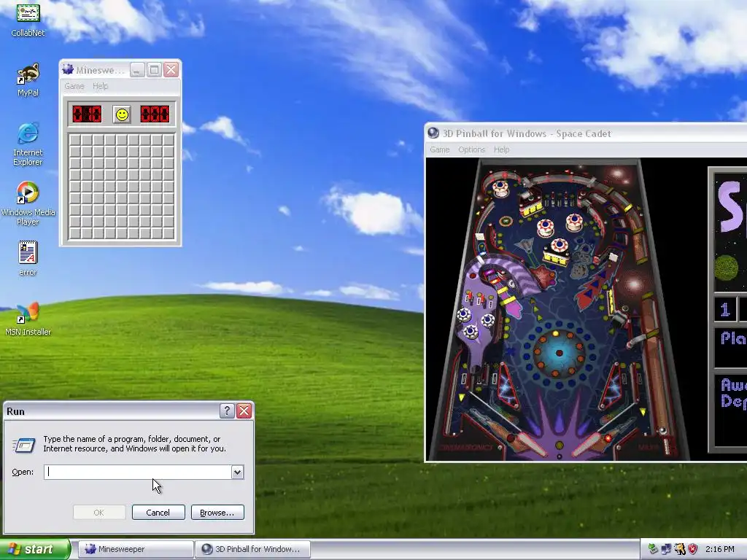Click the Minesweeper mine counter display
747x560 pixels.
coord(88,114)
